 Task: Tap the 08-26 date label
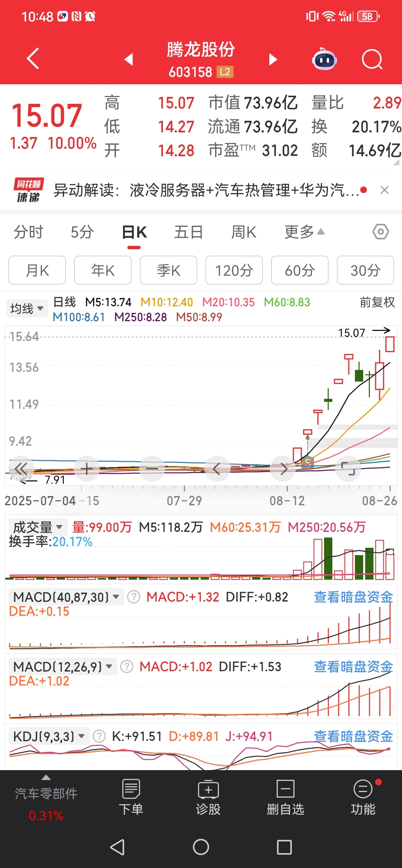pyautogui.click(x=379, y=501)
